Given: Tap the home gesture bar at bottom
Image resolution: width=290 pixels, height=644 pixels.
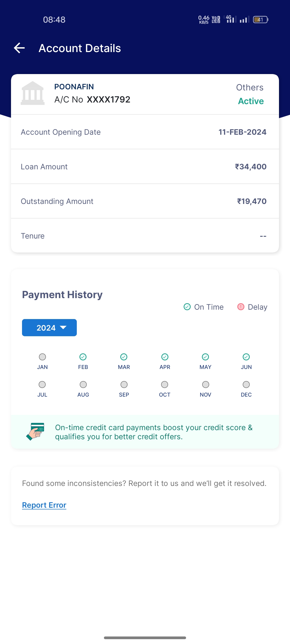Looking at the screenshot, I should point(145,638).
